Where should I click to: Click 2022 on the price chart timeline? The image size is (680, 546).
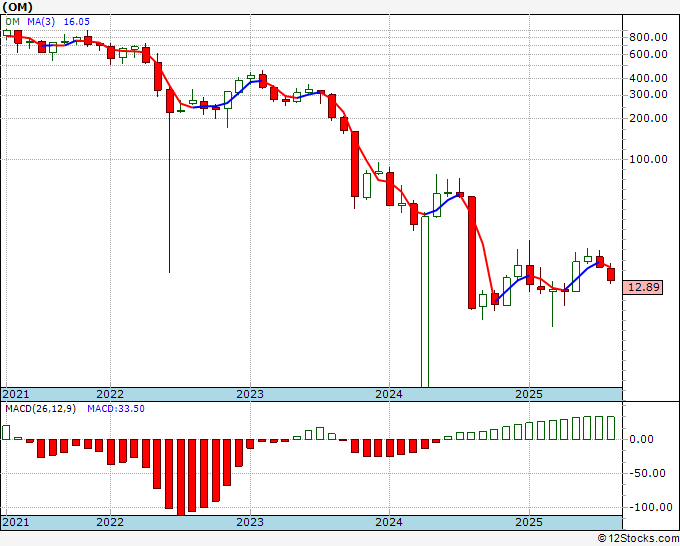coord(110,394)
